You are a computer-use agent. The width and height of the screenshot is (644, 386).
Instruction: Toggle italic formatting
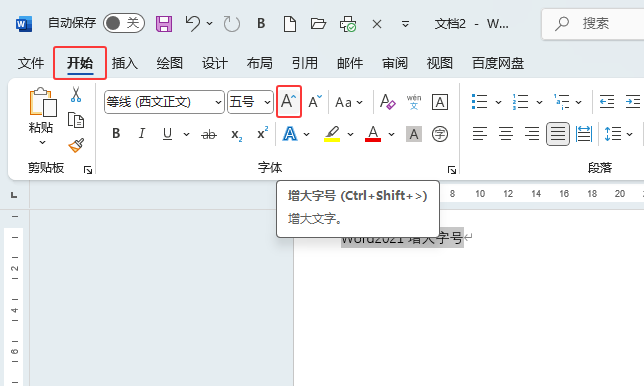tap(142, 133)
